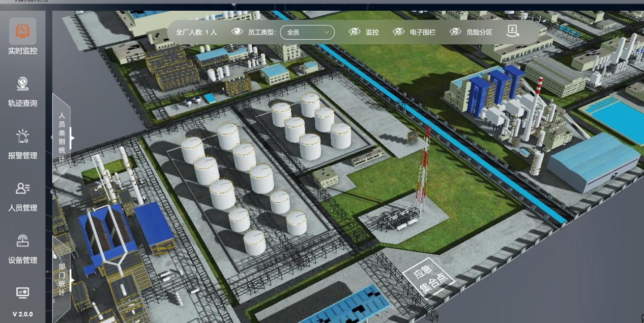This screenshot has width=644, height=323.
Task: Open the 报警管理 alarm management icon
Action: click(x=22, y=137)
